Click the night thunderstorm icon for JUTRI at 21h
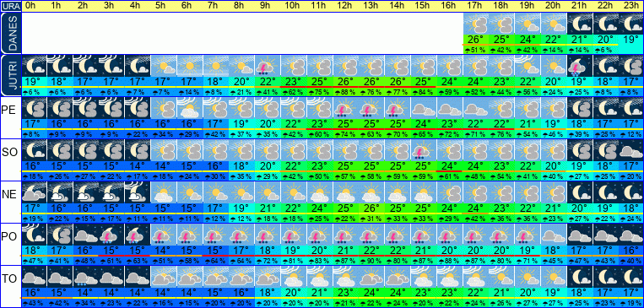 pyautogui.click(x=580, y=66)
